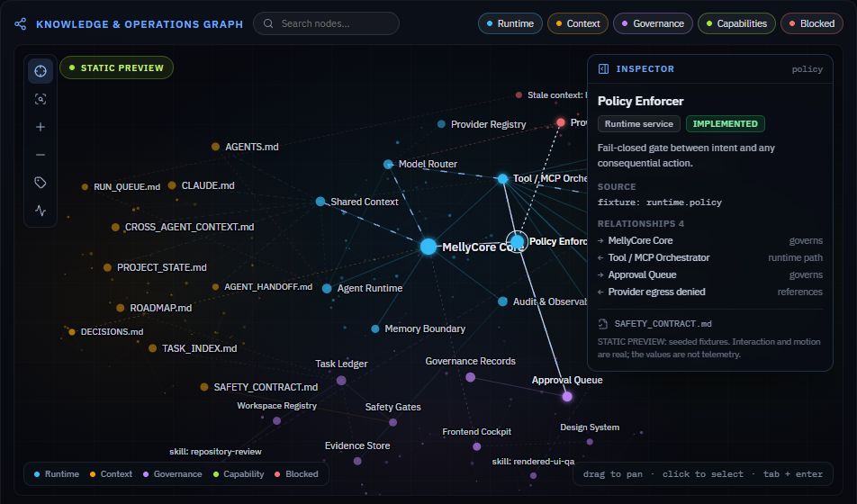Click the search magnifier icon

pos(268,23)
